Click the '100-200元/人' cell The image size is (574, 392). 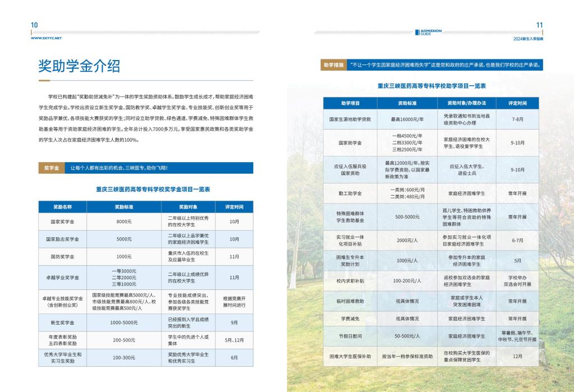pos(408,281)
